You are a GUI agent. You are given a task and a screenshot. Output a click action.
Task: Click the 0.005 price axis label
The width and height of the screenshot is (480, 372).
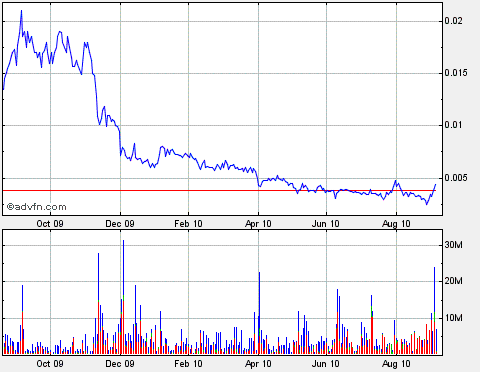[456, 178]
